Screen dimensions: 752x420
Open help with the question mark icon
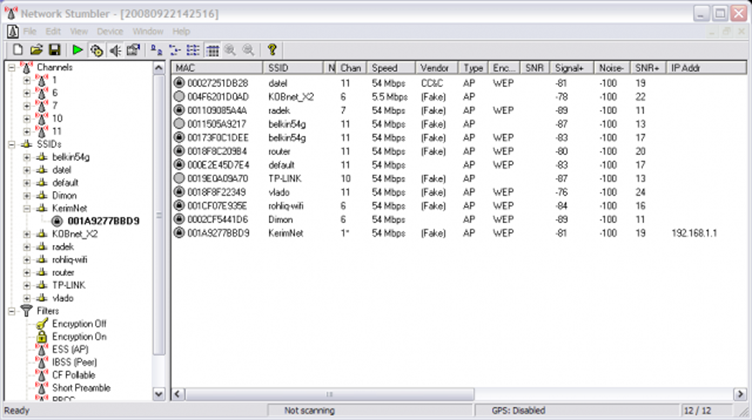(272, 50)
